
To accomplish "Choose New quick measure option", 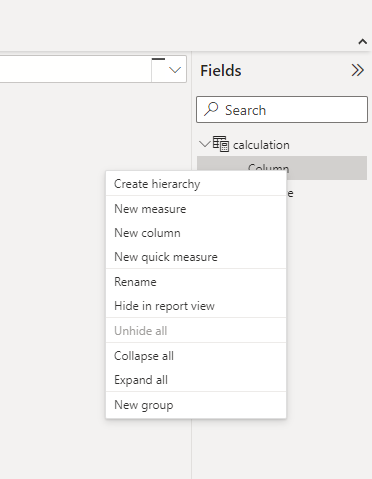I will tap(196, 257).
